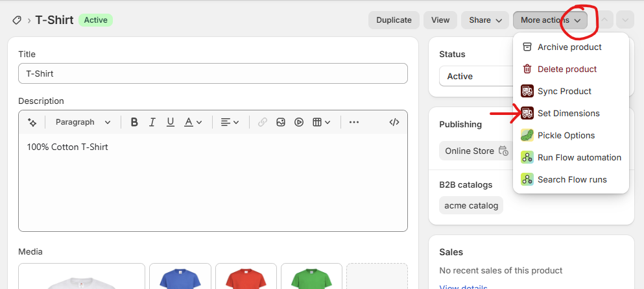Click the B2B catalogs heading

click(466, 185)
